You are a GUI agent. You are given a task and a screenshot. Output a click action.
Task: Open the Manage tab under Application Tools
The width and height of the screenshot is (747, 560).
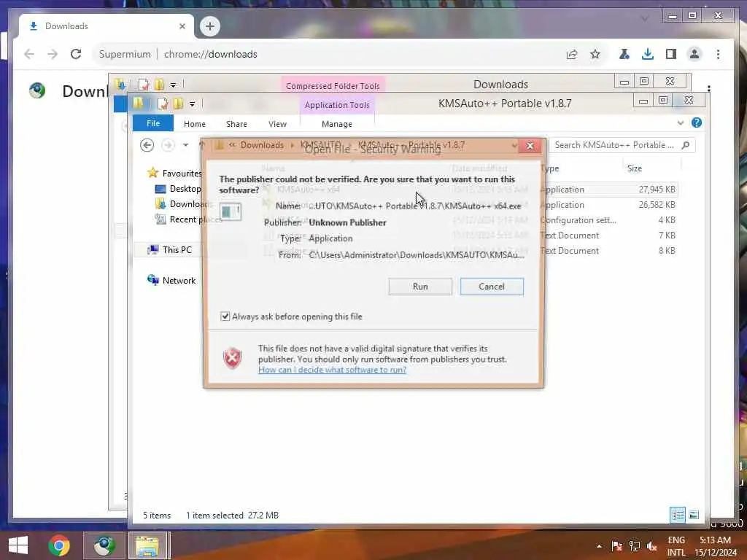(x=337, y=124)
